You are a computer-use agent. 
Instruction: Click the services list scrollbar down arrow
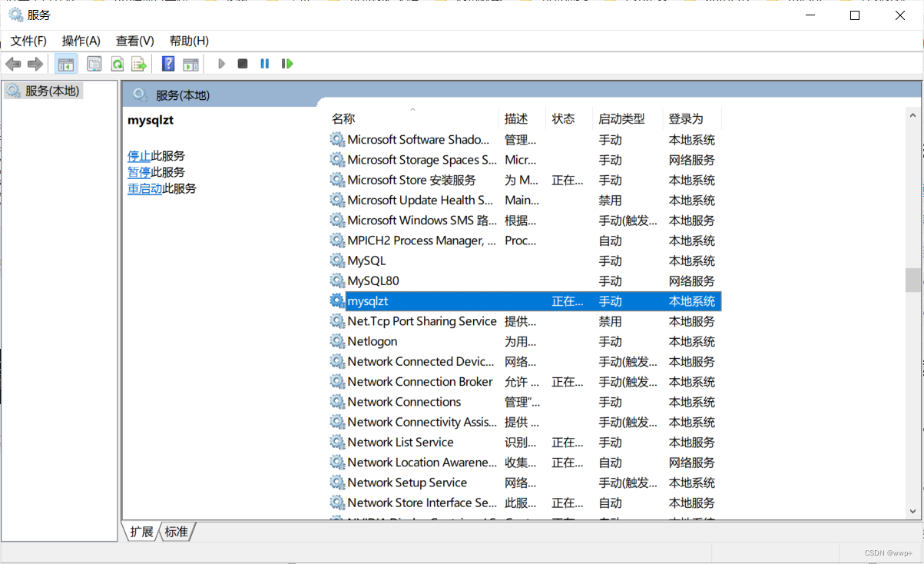point(912,510)
